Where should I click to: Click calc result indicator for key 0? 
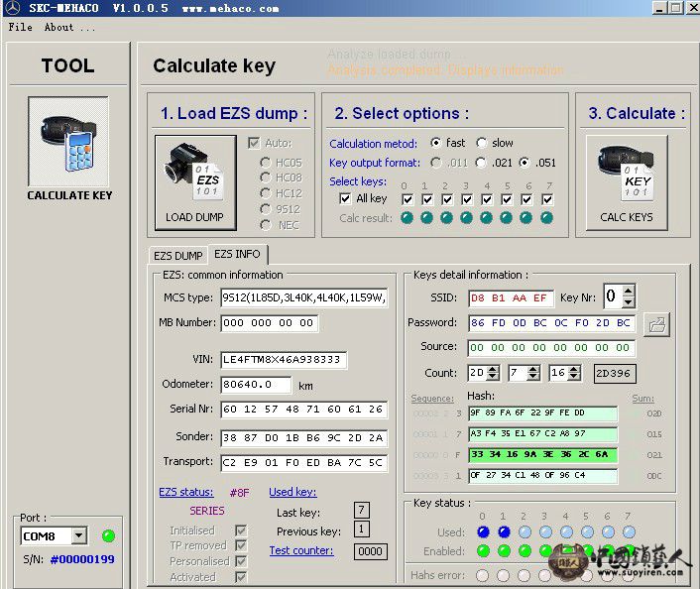click(x=407, y=218)
